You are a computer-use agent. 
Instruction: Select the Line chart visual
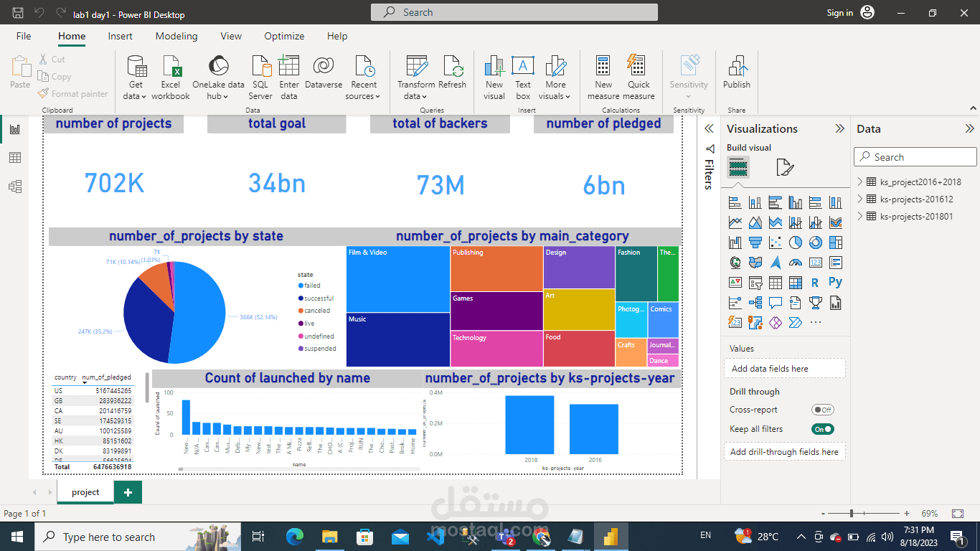(x=735, y=222)
